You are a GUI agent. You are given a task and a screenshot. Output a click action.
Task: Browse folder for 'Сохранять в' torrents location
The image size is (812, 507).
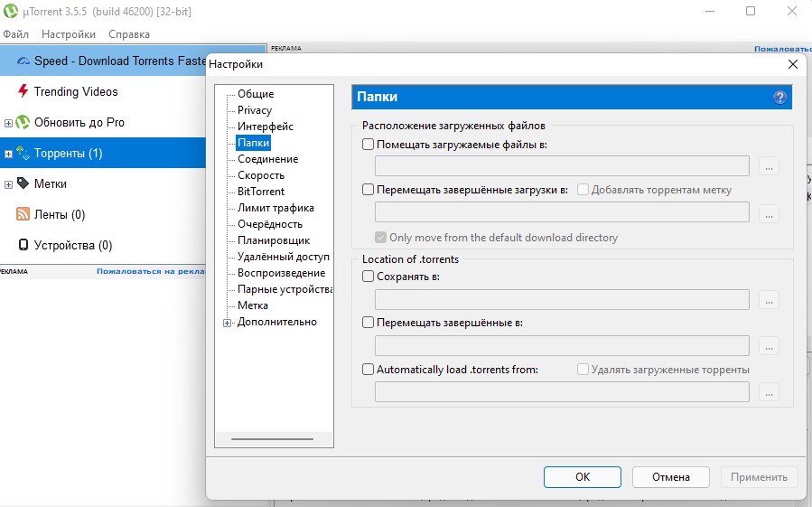(x=769, y=300)
